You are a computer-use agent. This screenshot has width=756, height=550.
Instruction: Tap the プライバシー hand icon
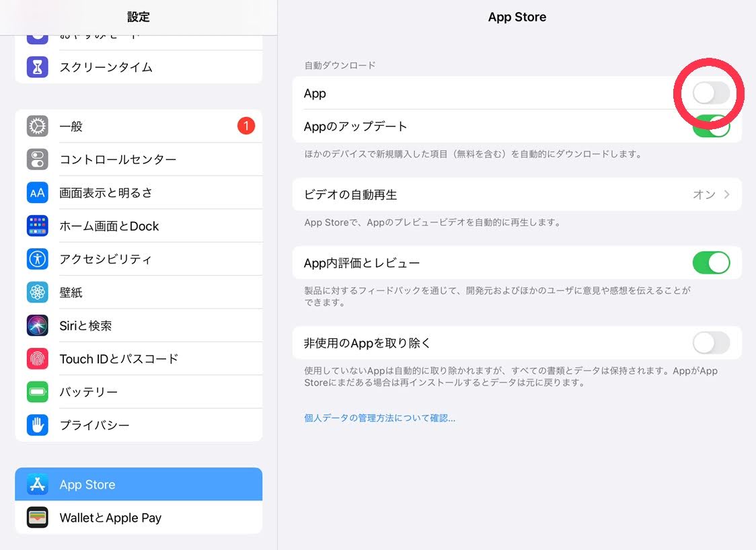pos(37,425)
